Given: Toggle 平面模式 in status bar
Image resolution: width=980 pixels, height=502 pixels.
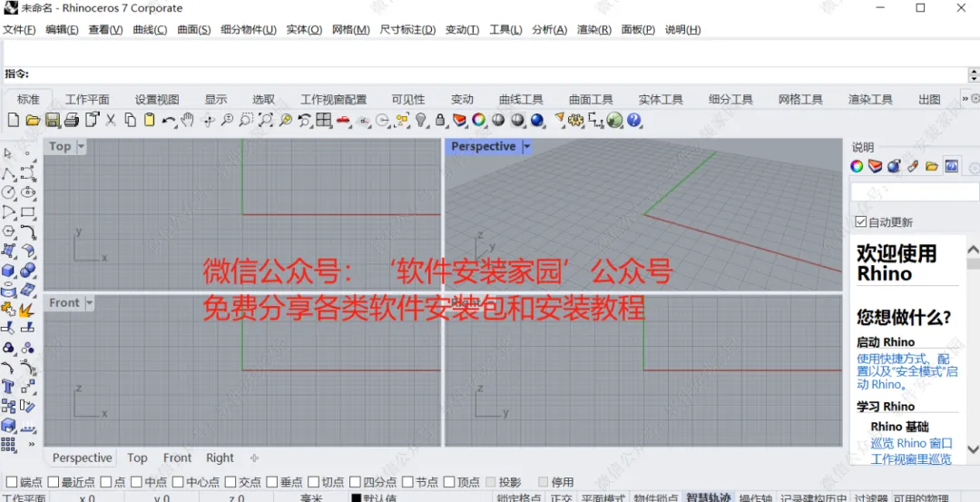Looking at the screenshot, I should 603,498.
